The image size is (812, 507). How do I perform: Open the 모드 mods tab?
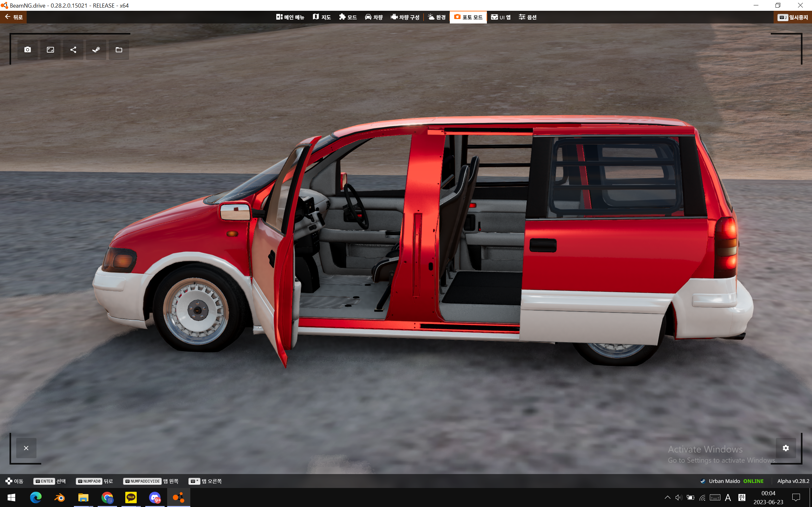tap(348, 17)
